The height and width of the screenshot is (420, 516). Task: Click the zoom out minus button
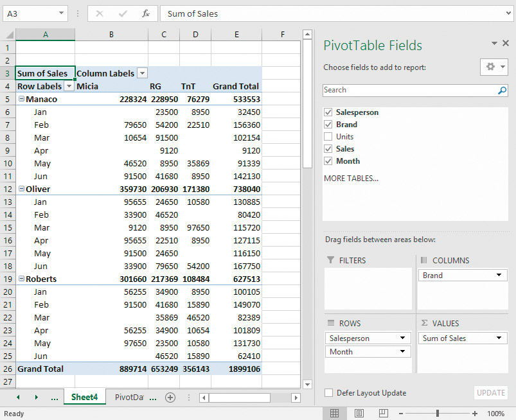(x=401, y=414)
